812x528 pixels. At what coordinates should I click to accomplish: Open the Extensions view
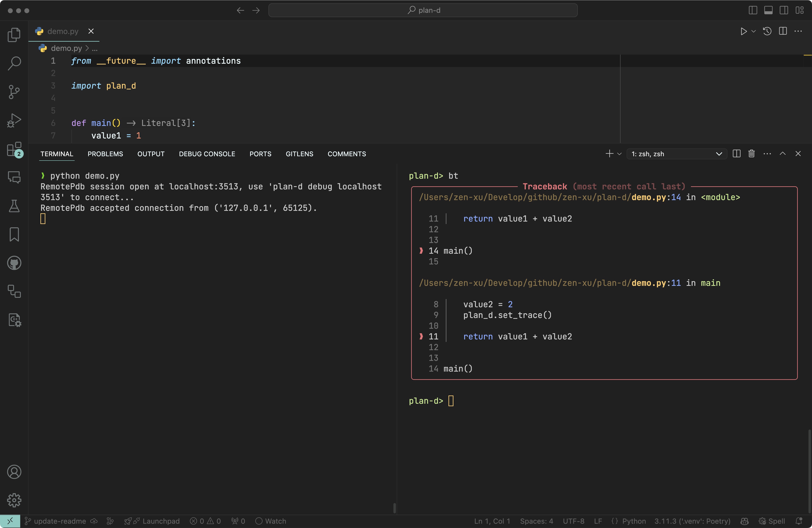[x=14, y=149]
